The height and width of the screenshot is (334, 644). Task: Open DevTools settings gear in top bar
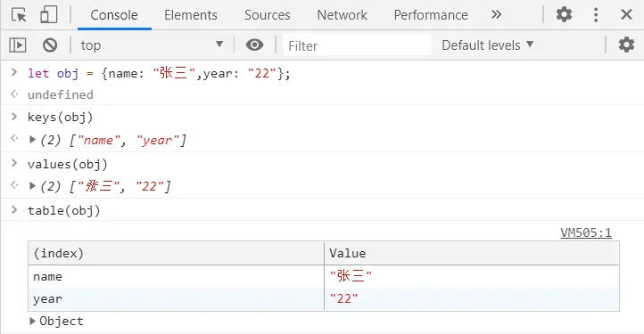pyautogui.click(x=564, y=15)
